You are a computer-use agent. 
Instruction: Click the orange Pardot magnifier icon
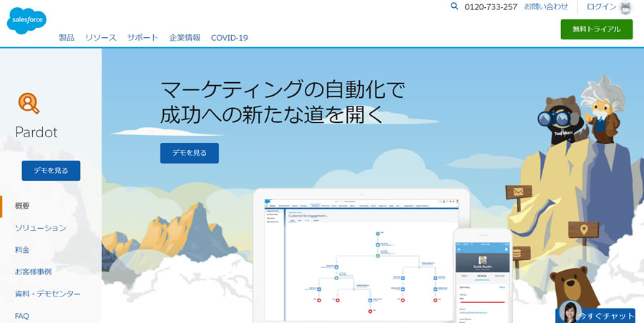coord(28,104)
